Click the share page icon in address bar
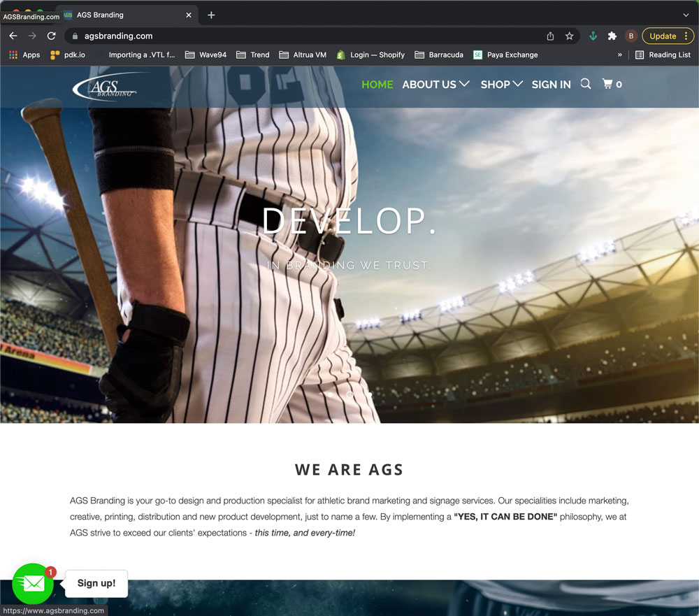 click(x=550, y=36)
